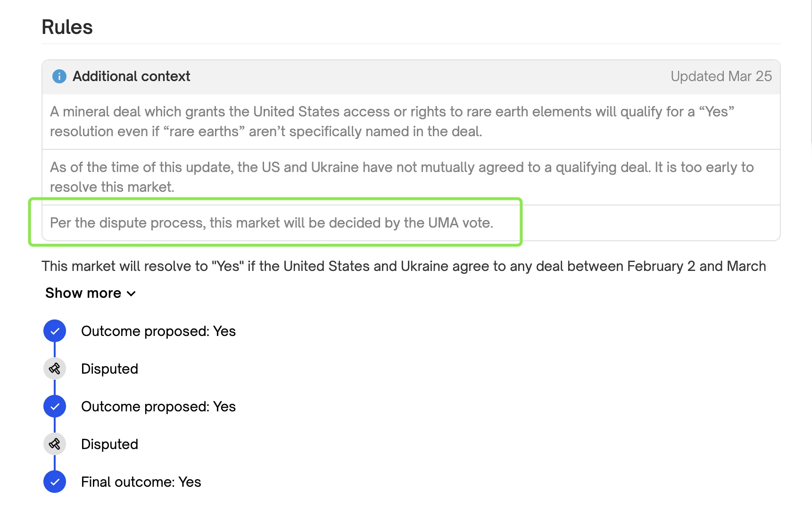
Task: Click the Final outcome checkmark icon
Action: (55, 482)
